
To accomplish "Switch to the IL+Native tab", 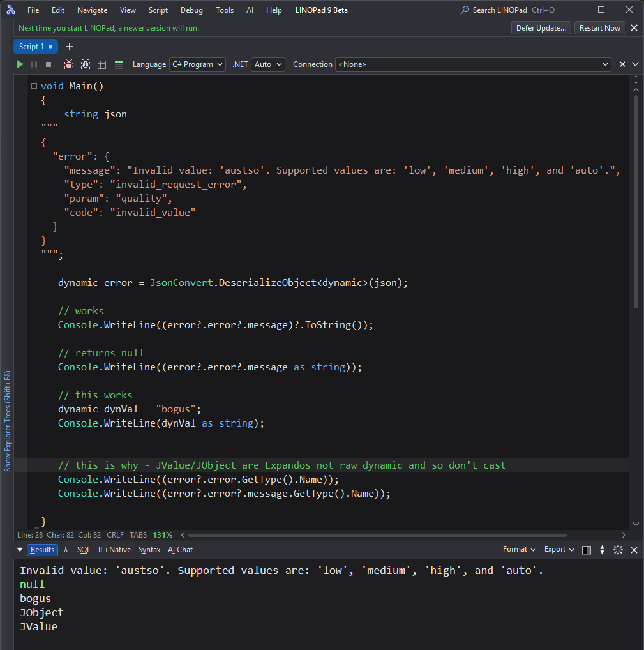I will pos(114,550).
